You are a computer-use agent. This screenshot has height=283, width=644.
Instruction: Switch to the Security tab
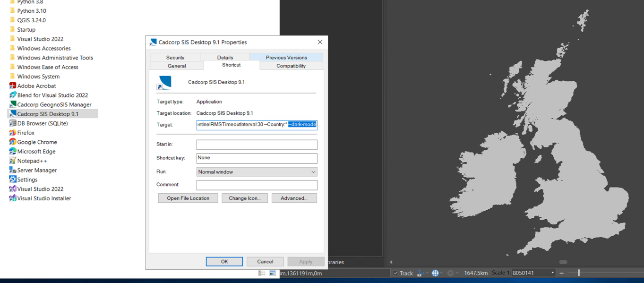175,58
